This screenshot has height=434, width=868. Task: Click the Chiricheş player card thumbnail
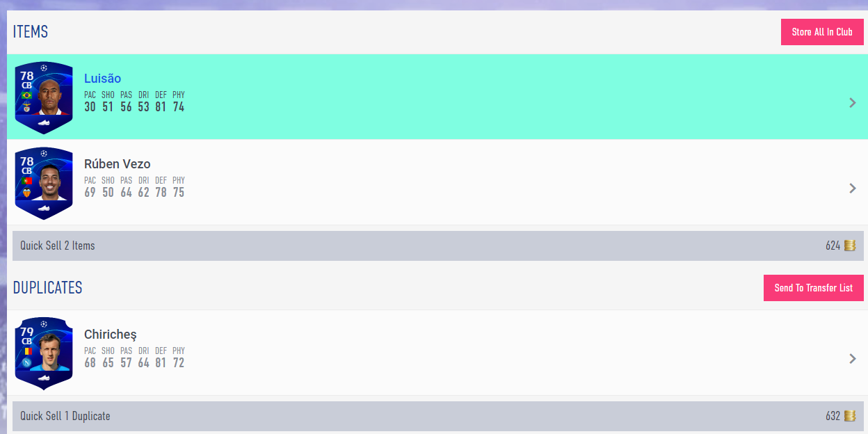pos(44,354)
